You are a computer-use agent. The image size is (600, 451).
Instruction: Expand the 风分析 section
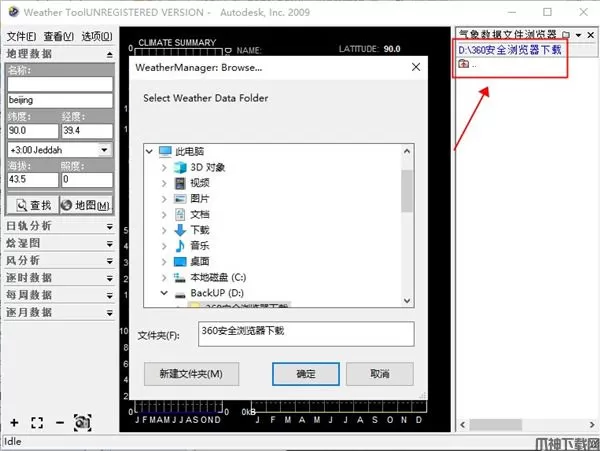click(x=110, y=261)
